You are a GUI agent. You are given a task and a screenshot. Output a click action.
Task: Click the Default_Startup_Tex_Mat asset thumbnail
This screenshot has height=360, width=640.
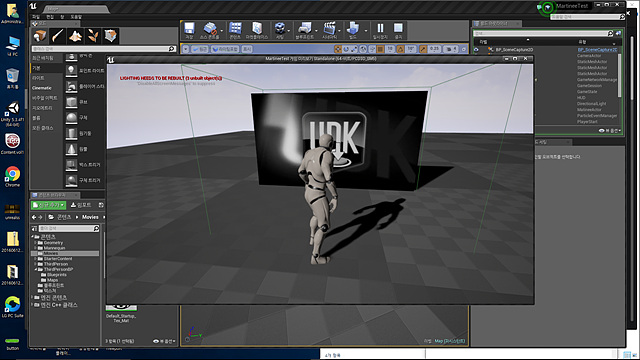[x=121, y=307]
